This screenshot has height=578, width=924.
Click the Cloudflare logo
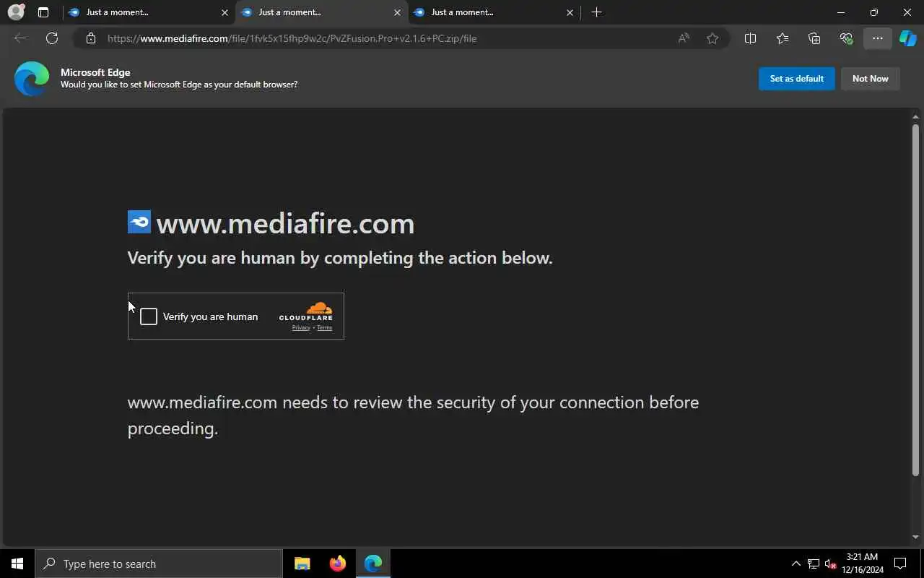pyautogui.click(x=306, y=311)
